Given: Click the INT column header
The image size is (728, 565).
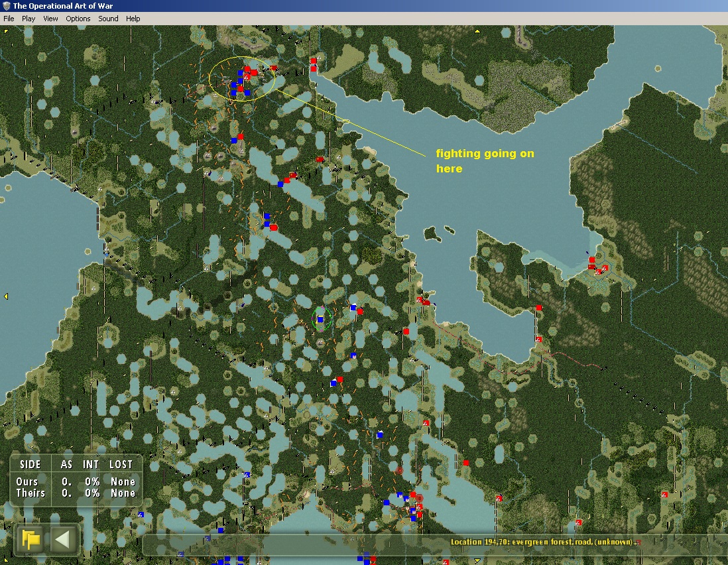Looking at the screenshot, I should (x=91, y=465).
